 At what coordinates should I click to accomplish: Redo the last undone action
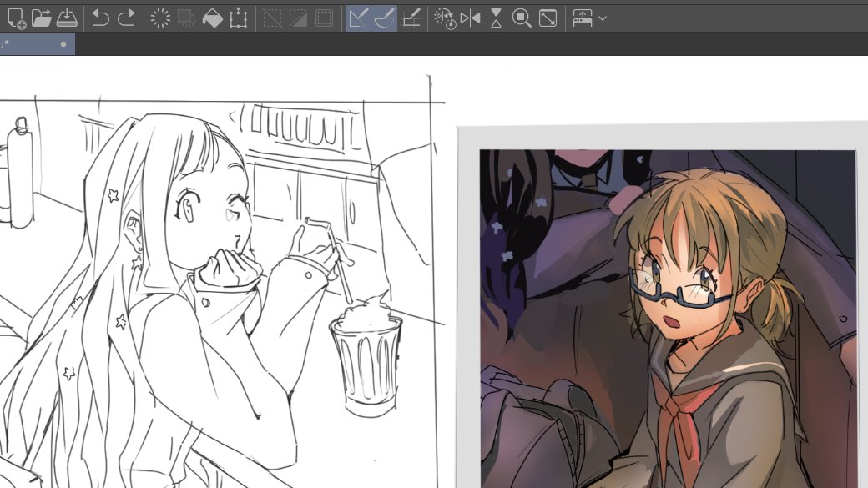click(x=126, y=18)
